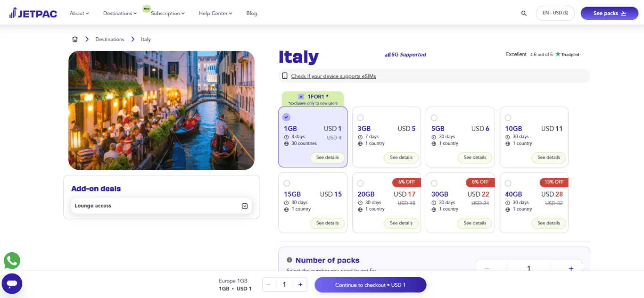The width and height of the screenshot is (644, 298).
Task: Open the WhatsApp chat icon
Action: tap(12, 261)
